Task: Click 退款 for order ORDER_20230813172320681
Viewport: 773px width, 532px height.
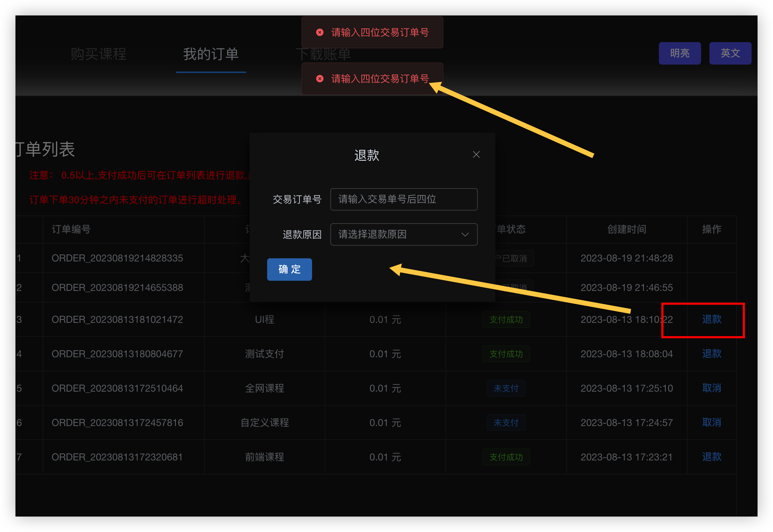Action: 712,457
